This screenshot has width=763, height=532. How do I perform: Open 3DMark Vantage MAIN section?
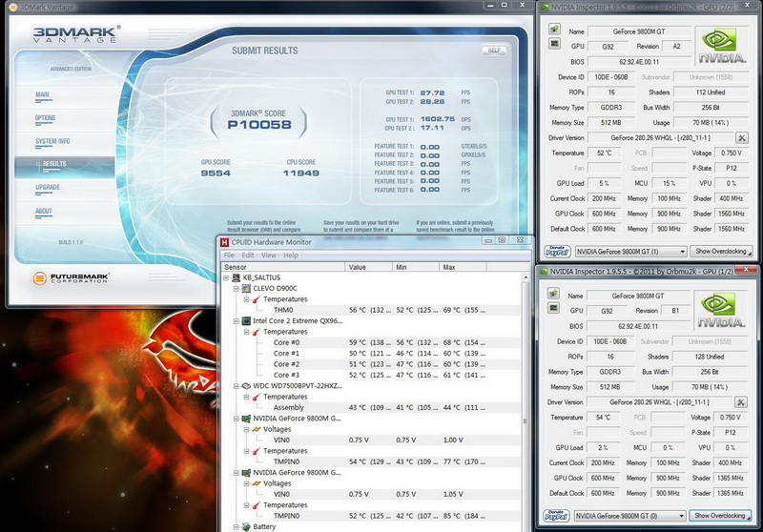42,94
